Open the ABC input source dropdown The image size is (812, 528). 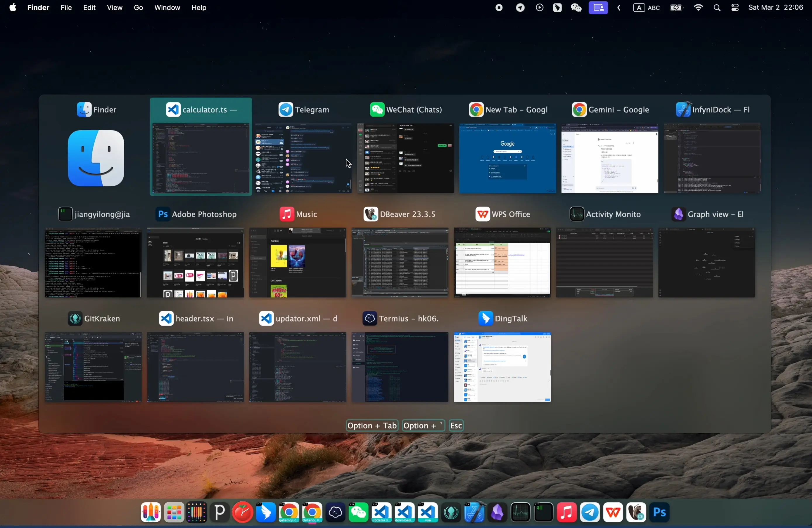[647, 8]
